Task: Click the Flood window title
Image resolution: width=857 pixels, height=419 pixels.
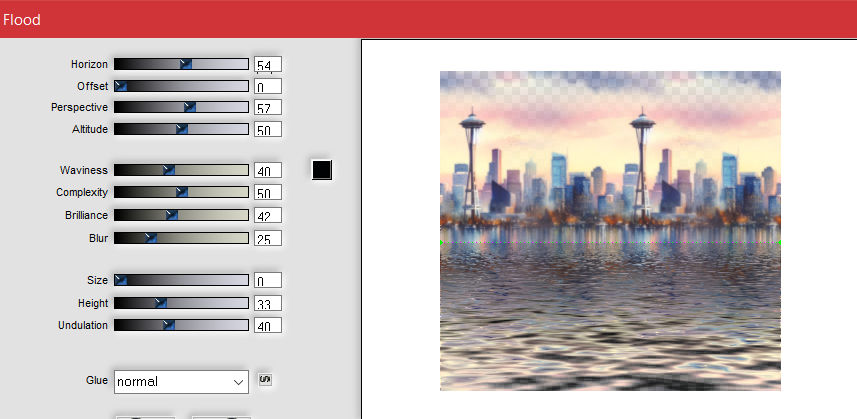Action: click(x=21, y=20)
